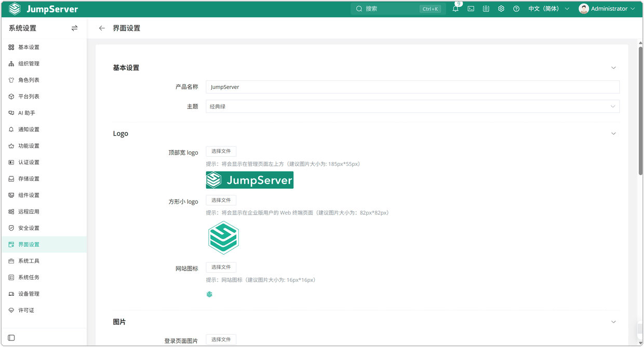This screenshot has height=347, width=644.
Task: Click 选择文件 for 顶部宽 logo
Action: coord(221,151)
